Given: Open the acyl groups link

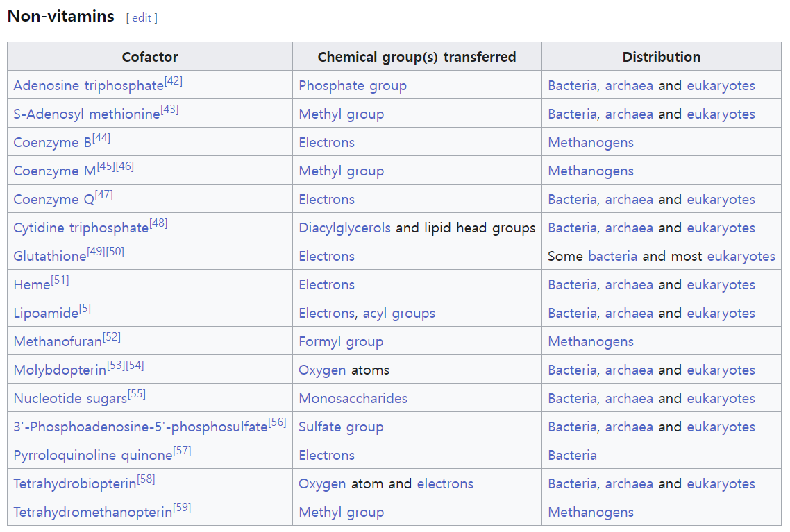Looking at the screenshot, I should [x=398, y=314].
